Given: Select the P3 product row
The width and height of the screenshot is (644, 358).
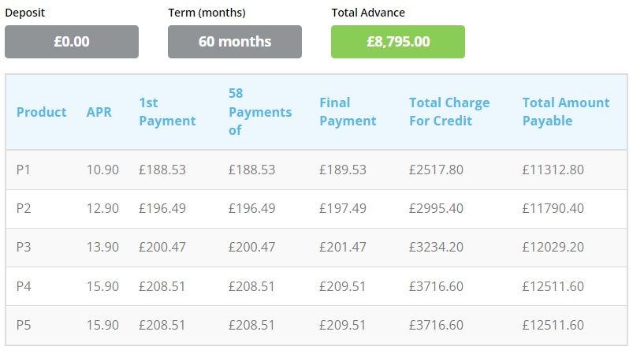Looking at the screenshot, I should point(24,247).
